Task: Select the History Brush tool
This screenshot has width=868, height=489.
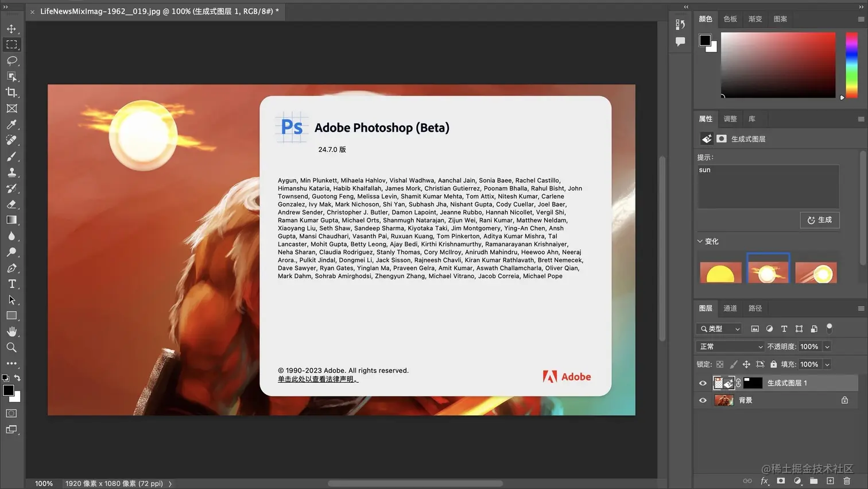Action: (x=11, y=188)
